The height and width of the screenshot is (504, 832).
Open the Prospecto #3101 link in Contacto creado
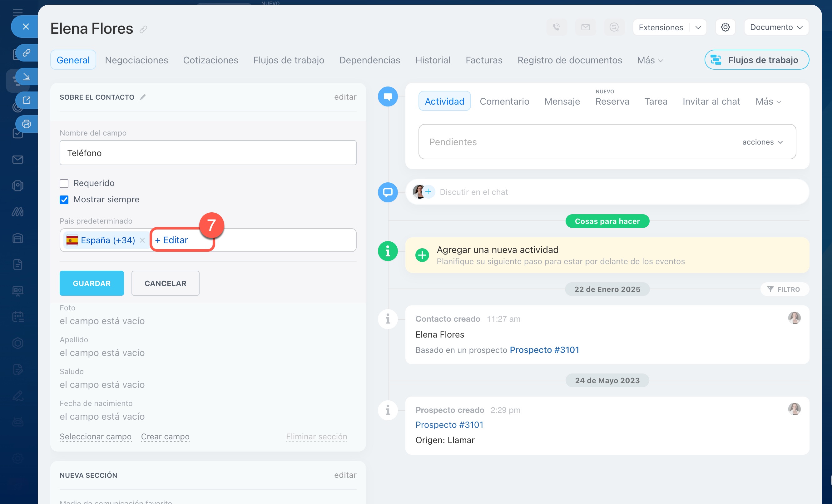(x=544, y=350)
